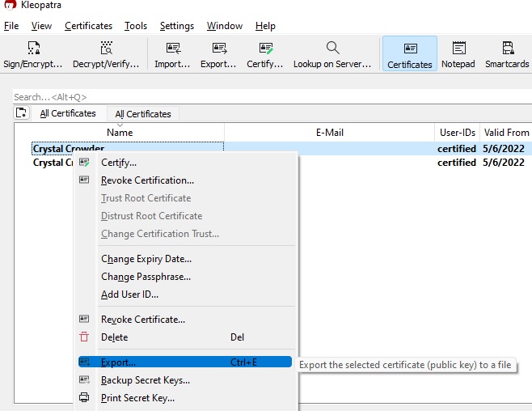Click the Revoke Certificate menu icon
The width and height of the screenshot is (532, 411).
(84, 319)
